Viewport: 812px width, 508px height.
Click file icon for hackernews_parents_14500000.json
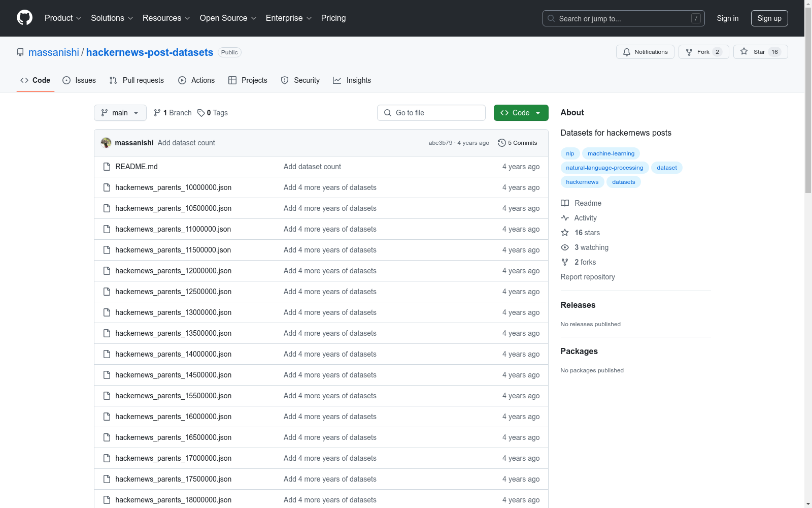107,375
